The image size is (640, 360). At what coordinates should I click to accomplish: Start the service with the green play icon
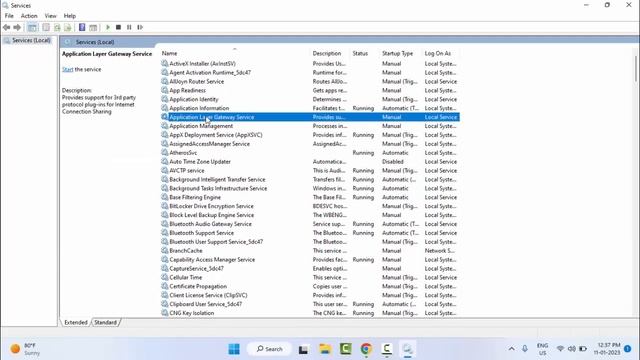[x=108, y=27]
